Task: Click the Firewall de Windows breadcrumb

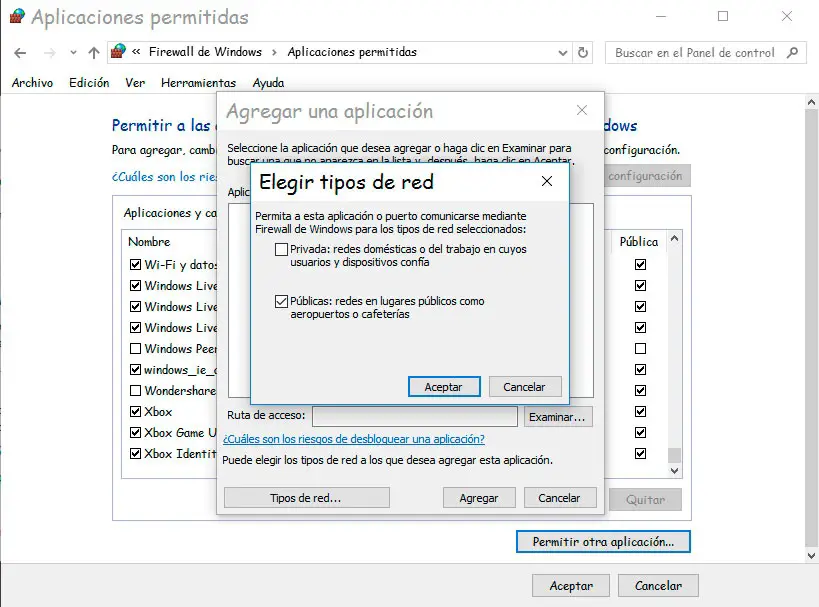Action: pos(205,52)
